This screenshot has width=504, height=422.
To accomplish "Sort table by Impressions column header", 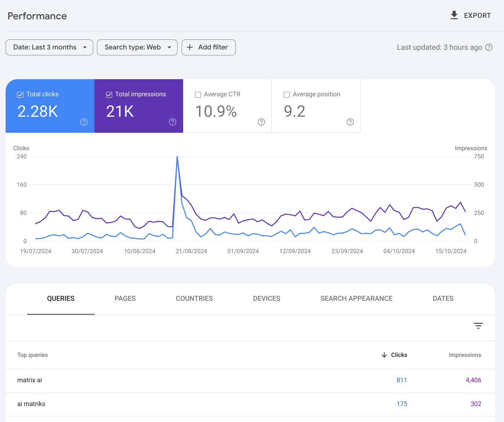I will coord(465,355).
